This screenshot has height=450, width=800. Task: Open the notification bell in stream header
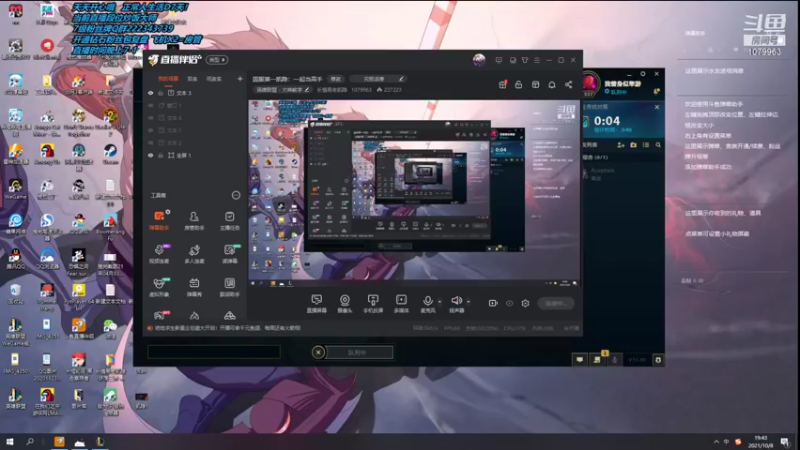[552, 85]
